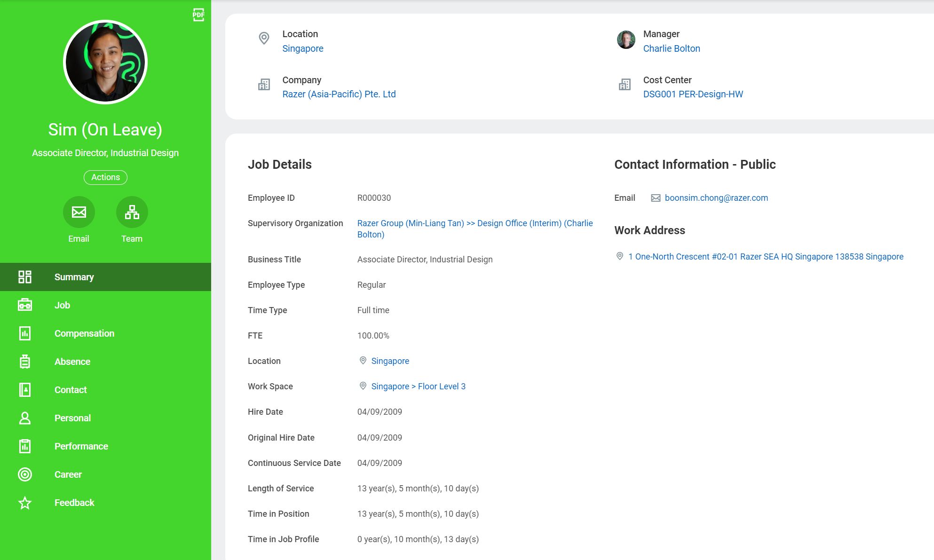This screenshot has height=560, width=934.
Task: Click the envelope icon next to email address
Action: [656, 198]
